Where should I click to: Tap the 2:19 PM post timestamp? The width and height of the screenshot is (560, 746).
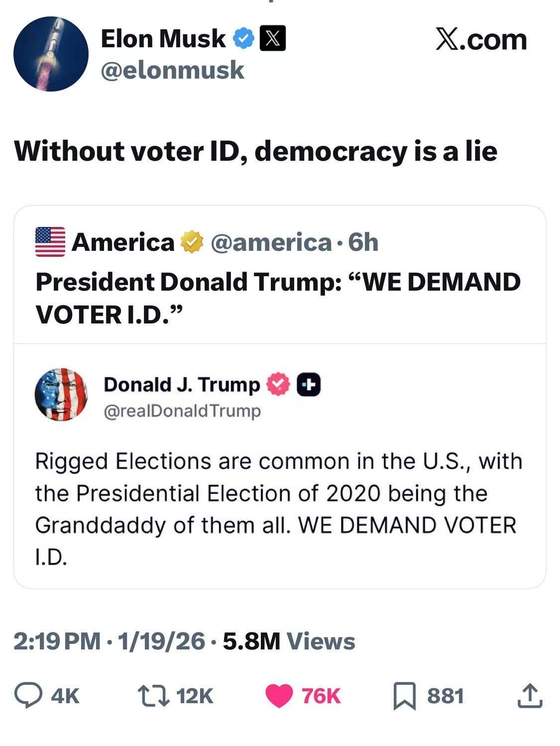pyautogui.click(x=57, y=641)
